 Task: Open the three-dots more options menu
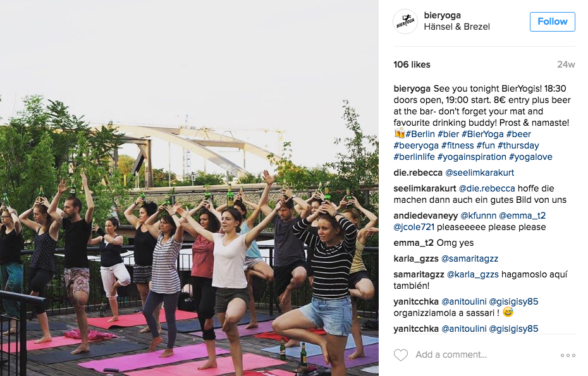pos(568,355)
